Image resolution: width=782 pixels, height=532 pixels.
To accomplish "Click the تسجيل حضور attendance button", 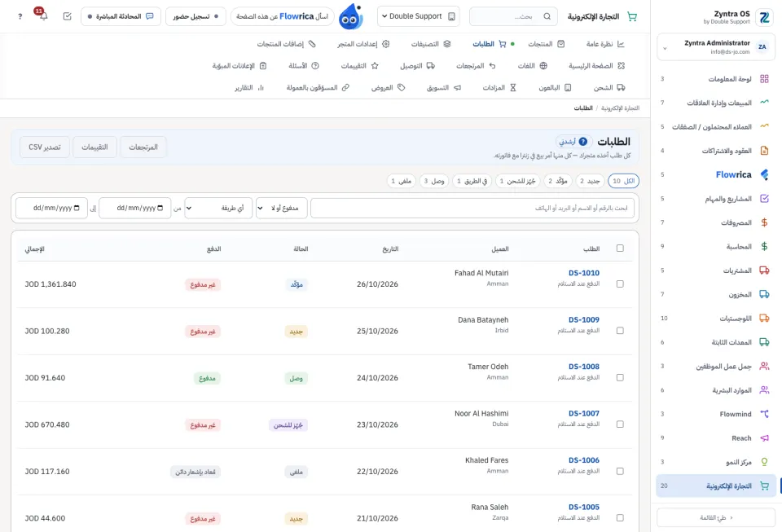I will tap(195, 16).
